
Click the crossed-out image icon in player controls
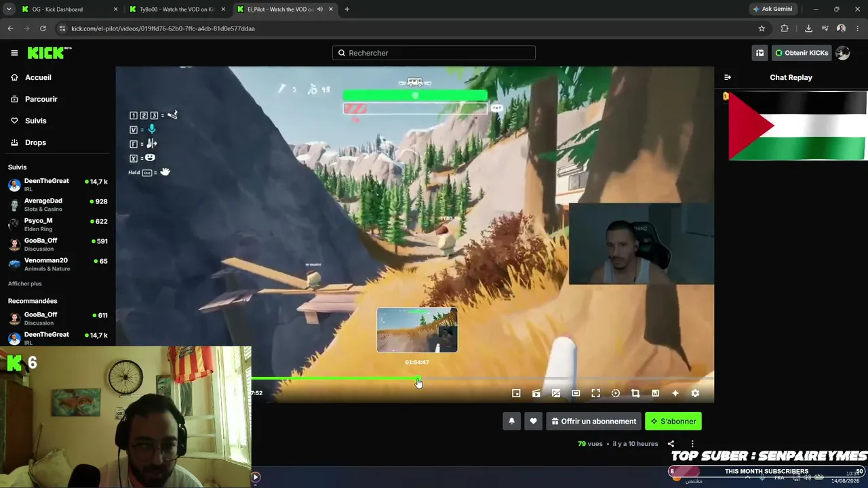(x=556, y=393)
